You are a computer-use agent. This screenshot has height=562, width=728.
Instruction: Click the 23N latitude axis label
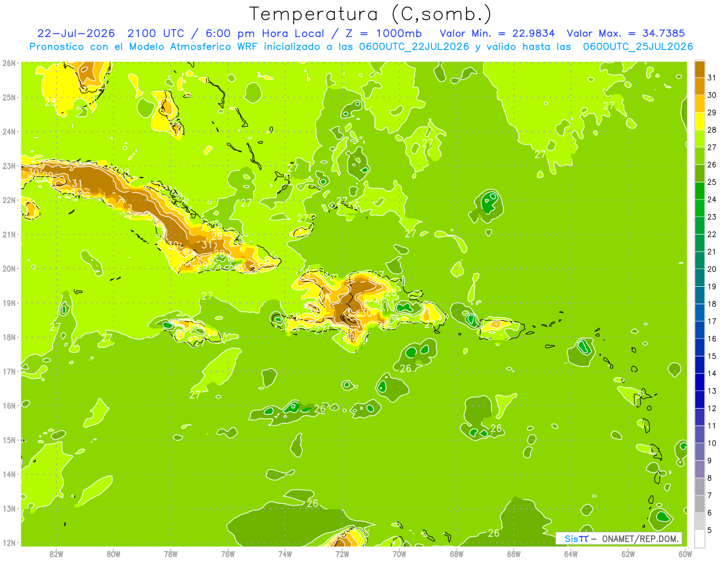point(8,166)
